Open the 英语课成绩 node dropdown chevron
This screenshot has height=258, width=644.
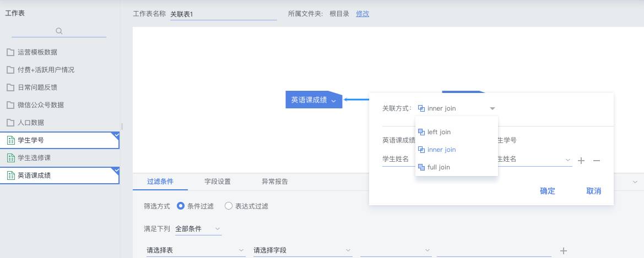click(x=333, y=101)
